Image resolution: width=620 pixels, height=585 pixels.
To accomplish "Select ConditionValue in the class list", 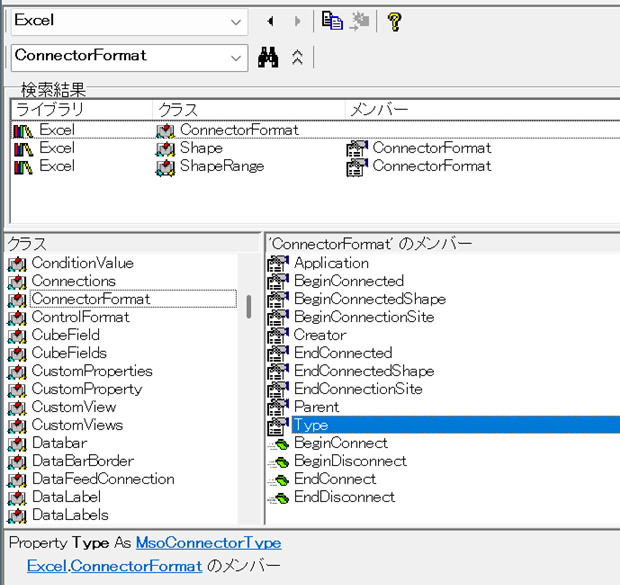I will (x=83, y=263).
